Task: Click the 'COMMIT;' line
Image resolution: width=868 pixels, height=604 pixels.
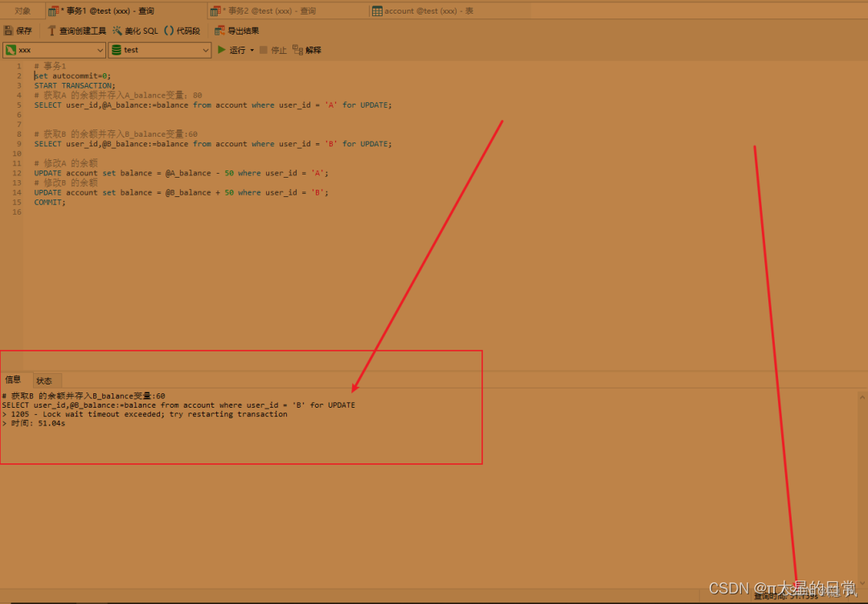Action: click(50, 202)
